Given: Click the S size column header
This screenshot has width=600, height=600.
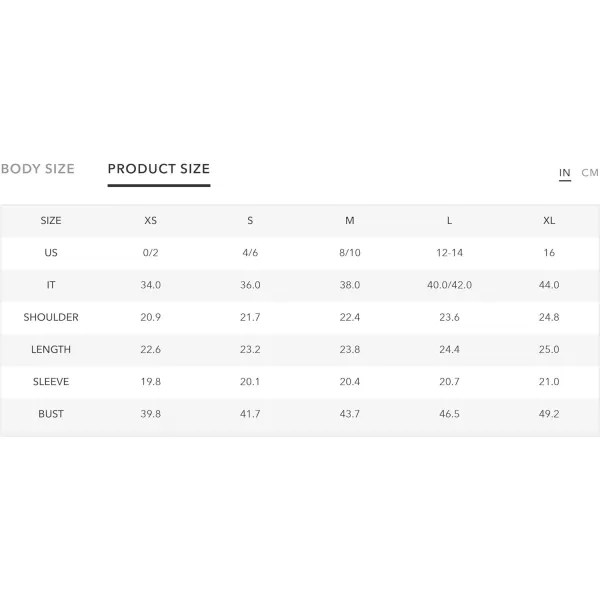Looking at the screenshot, I should point(250,220).
